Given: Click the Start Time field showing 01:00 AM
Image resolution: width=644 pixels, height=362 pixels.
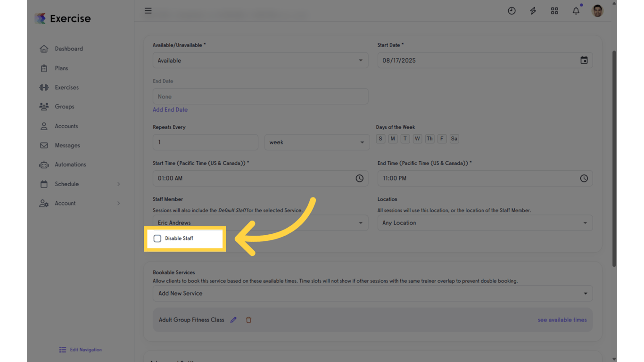Looking at the screenshot, I should pyautogui.click(x=260, y=178).
